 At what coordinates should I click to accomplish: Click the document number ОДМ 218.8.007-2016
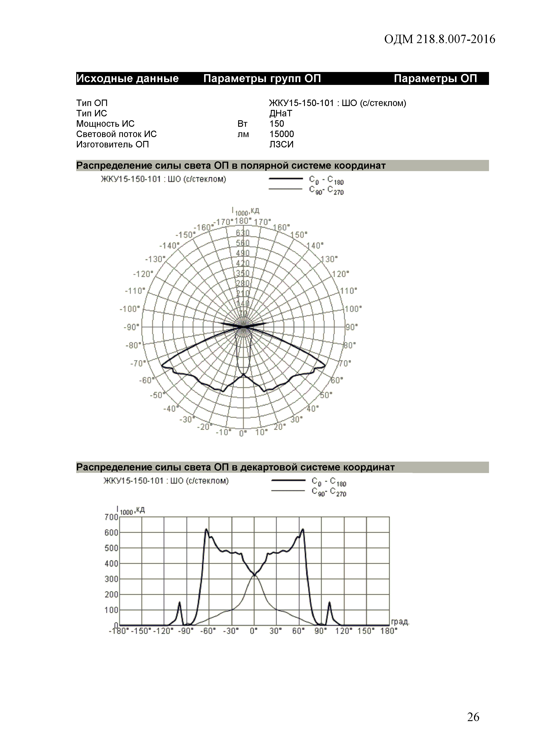[x=439, y=39]
